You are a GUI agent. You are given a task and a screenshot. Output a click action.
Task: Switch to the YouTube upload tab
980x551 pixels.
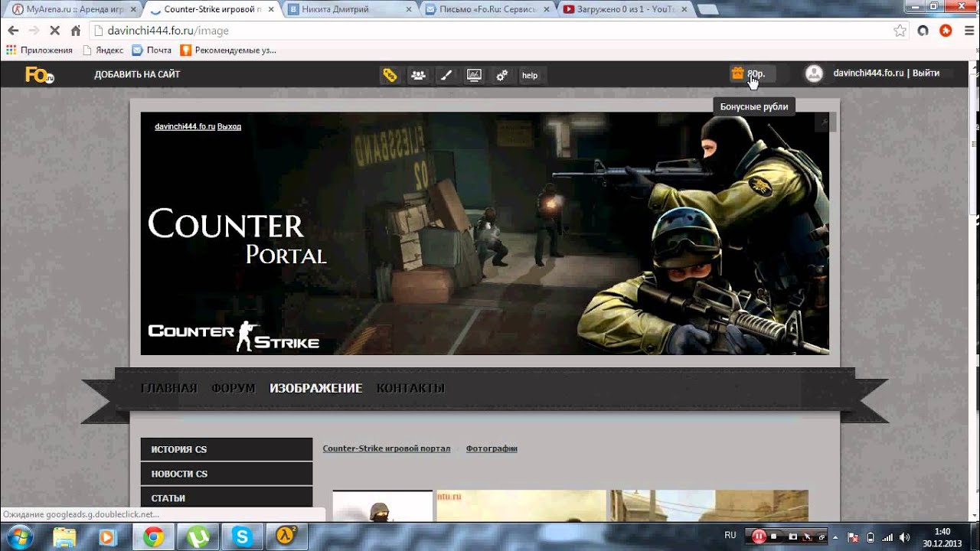625,9
